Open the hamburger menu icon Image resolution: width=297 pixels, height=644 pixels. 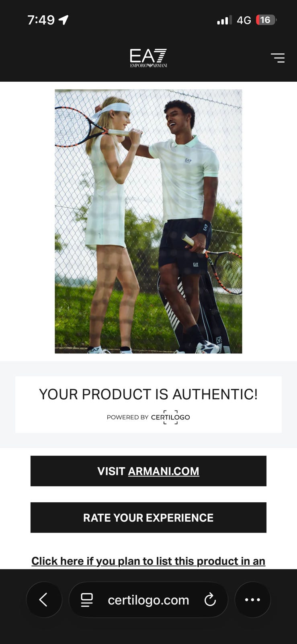pyautogui.click(x=278, y=58)
